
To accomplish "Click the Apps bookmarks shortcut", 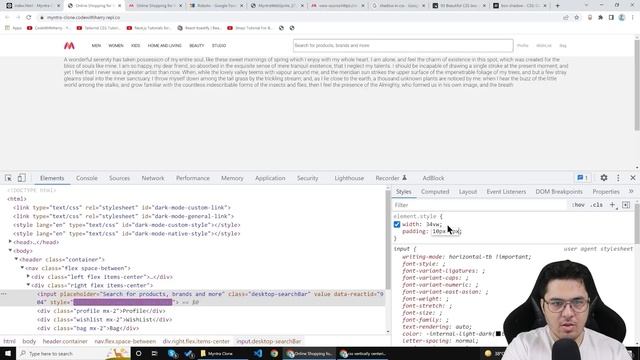I will 13,28.
